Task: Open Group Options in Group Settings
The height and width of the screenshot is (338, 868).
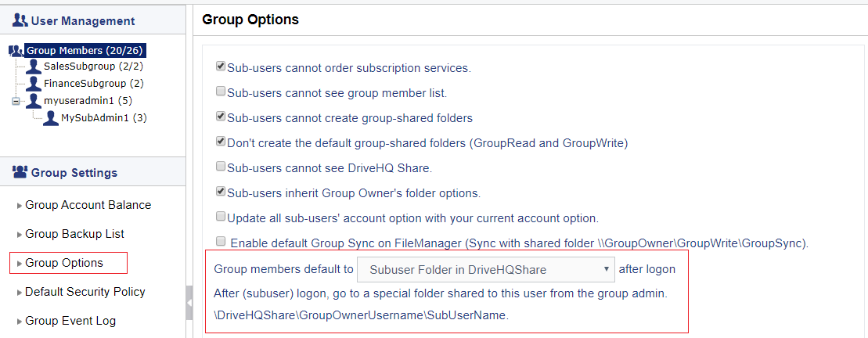Action: point(64,263)
